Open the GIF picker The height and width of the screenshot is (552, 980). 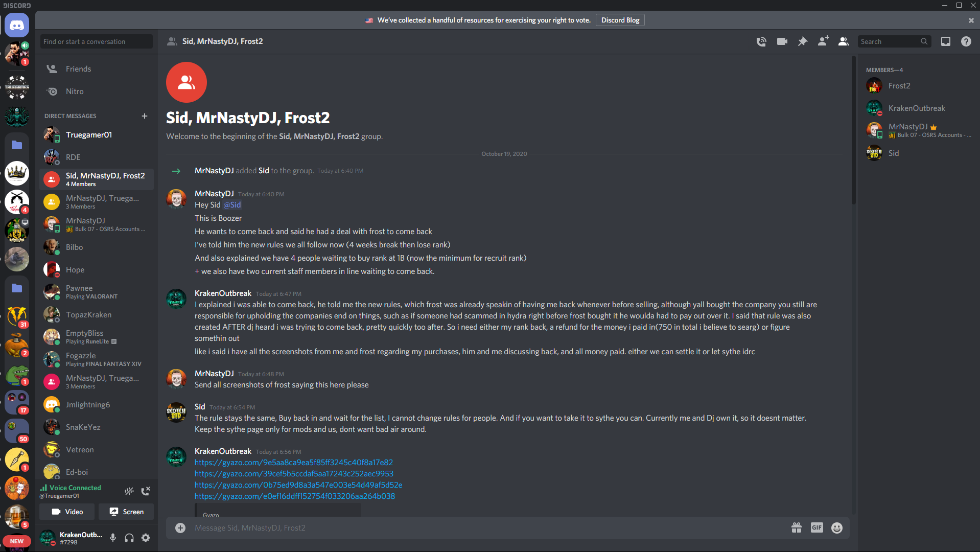(816, 528)
